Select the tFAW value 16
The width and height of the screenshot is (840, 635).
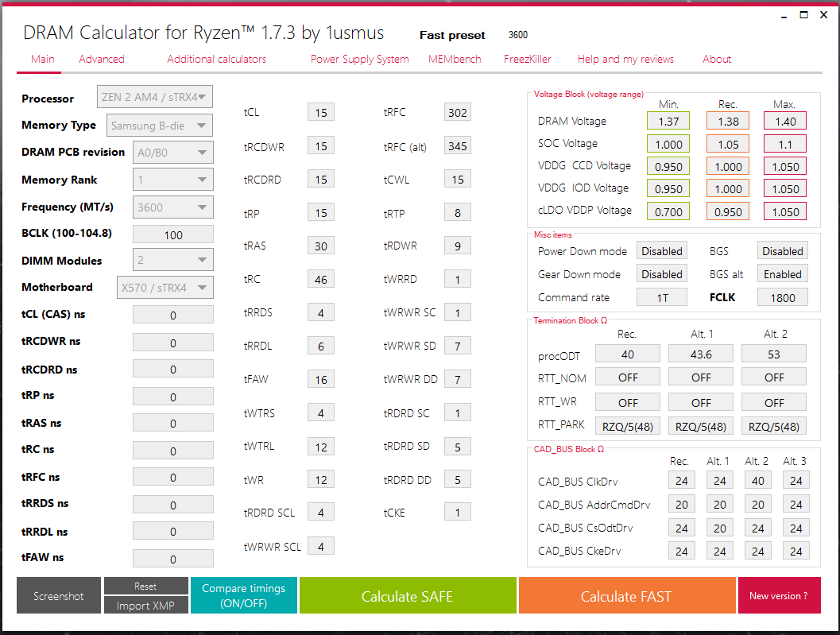point(321,379)
